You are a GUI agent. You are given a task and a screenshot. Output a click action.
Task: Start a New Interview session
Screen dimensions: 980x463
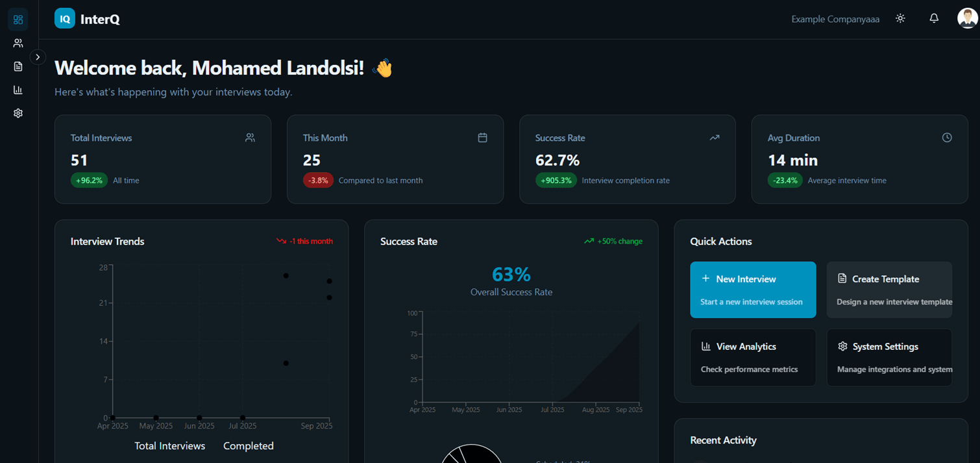(753, 290)
